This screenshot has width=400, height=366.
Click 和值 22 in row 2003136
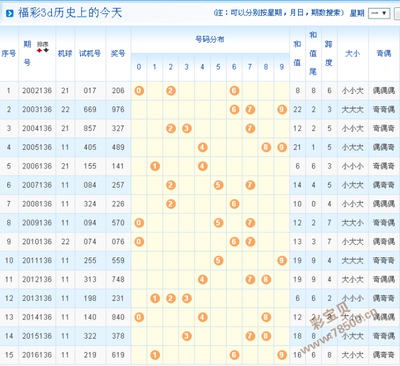click(x=297, y=109)
